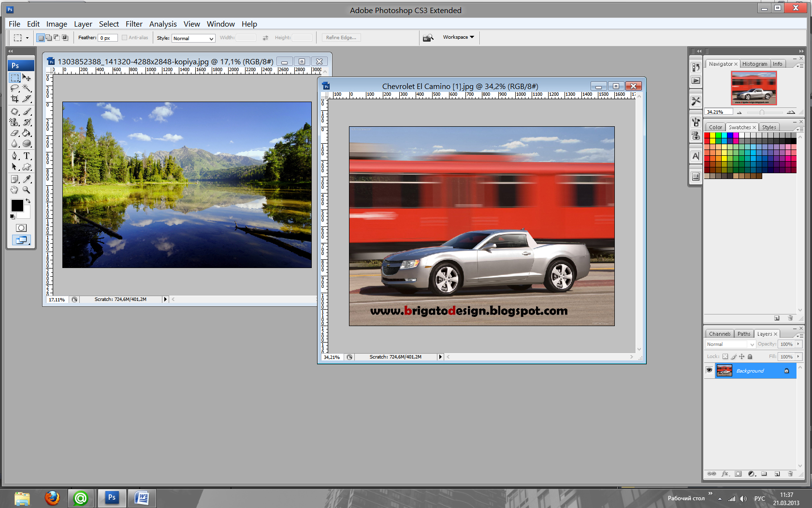Open the tool preset picker arrow

pos(27,38)
